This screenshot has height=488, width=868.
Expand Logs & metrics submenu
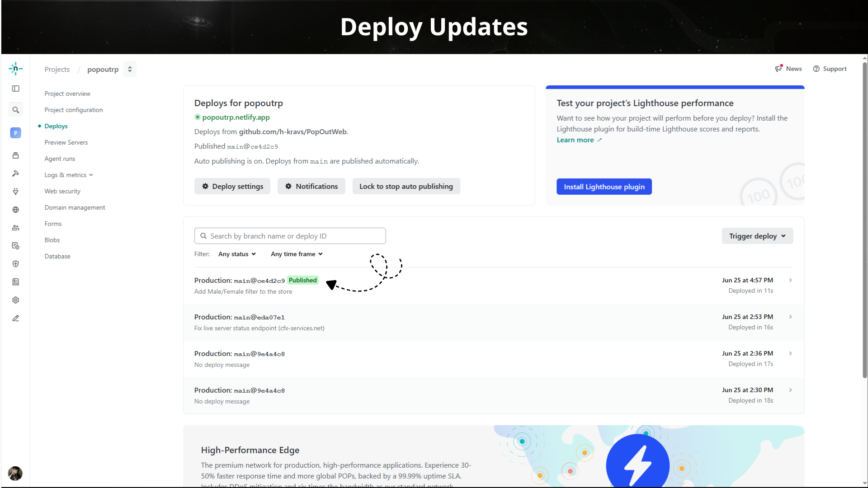pyautogui.click(x=69, y=175)
